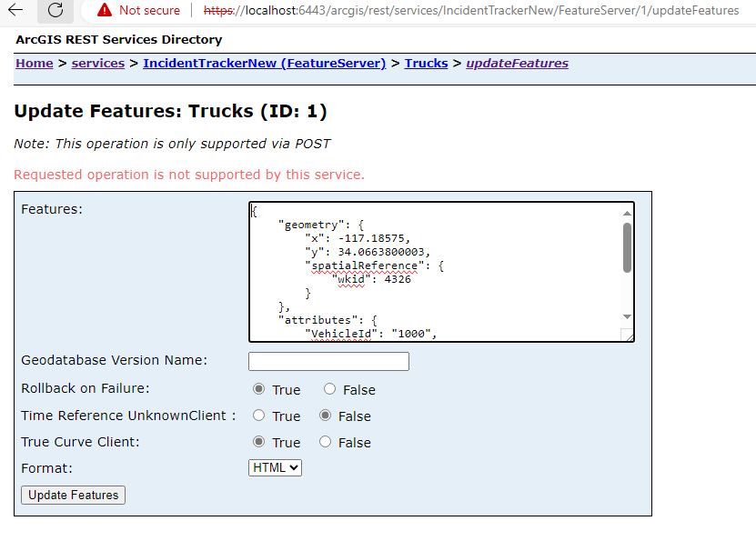The height and width of the screenshot is (551, 756).
Task: Click the Geodatabase Version Name field
Action: (x=328, y=360)
